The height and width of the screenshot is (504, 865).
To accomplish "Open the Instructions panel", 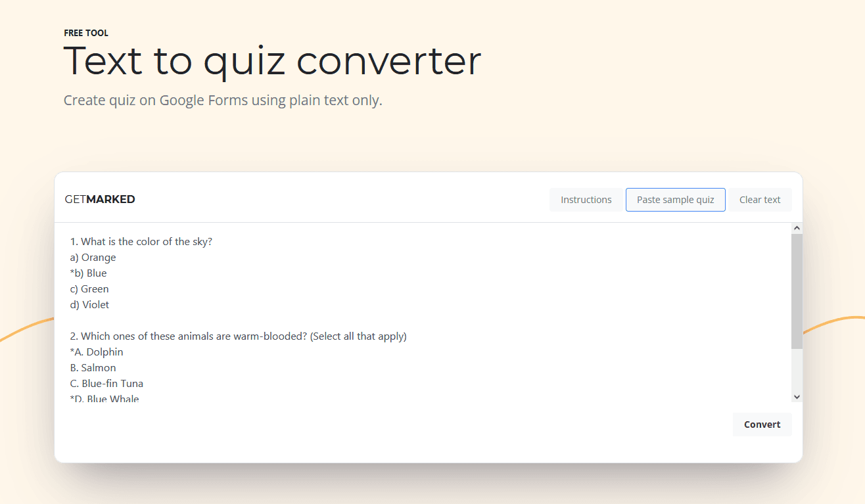I will (585, 199).
